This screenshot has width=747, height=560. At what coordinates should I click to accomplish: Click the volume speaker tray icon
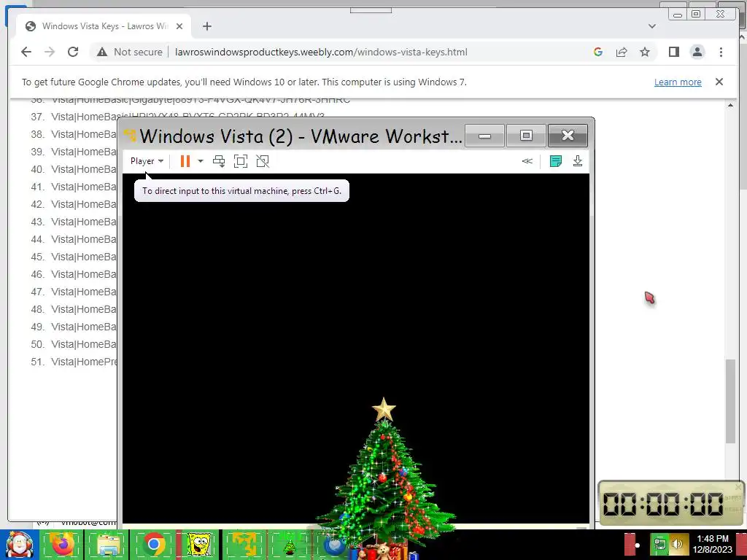pos(677,544)
